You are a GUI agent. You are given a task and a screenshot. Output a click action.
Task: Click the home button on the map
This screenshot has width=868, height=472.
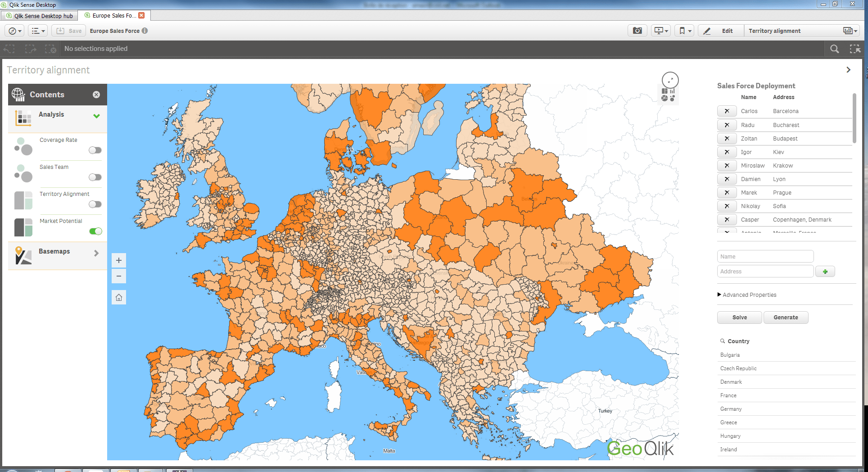coord(119,297)
